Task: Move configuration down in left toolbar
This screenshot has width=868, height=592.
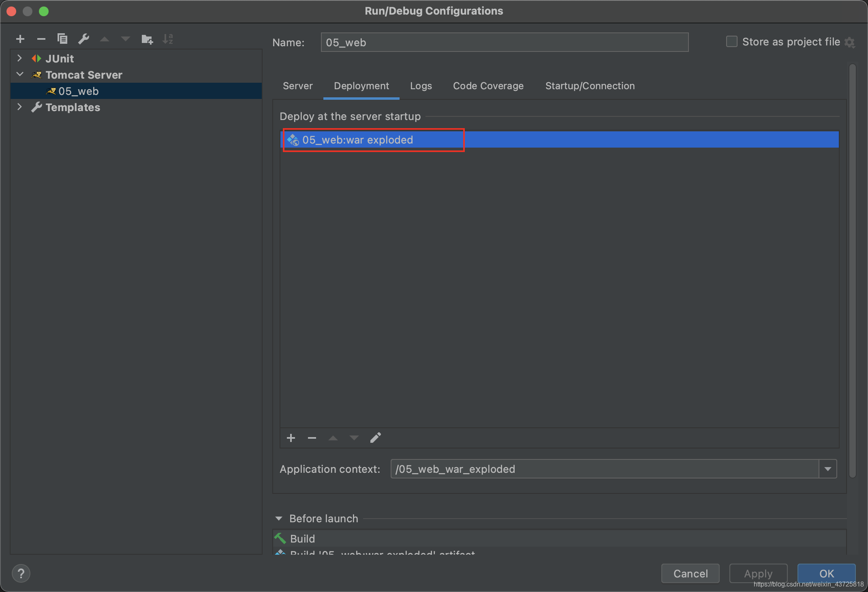Action: tap(126, 39)
